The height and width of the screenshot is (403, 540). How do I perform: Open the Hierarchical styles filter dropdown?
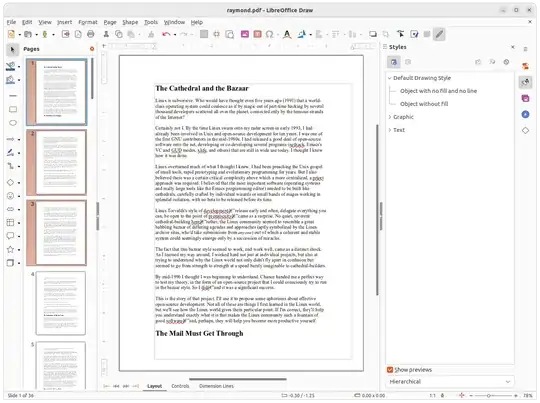coord(449,382)
